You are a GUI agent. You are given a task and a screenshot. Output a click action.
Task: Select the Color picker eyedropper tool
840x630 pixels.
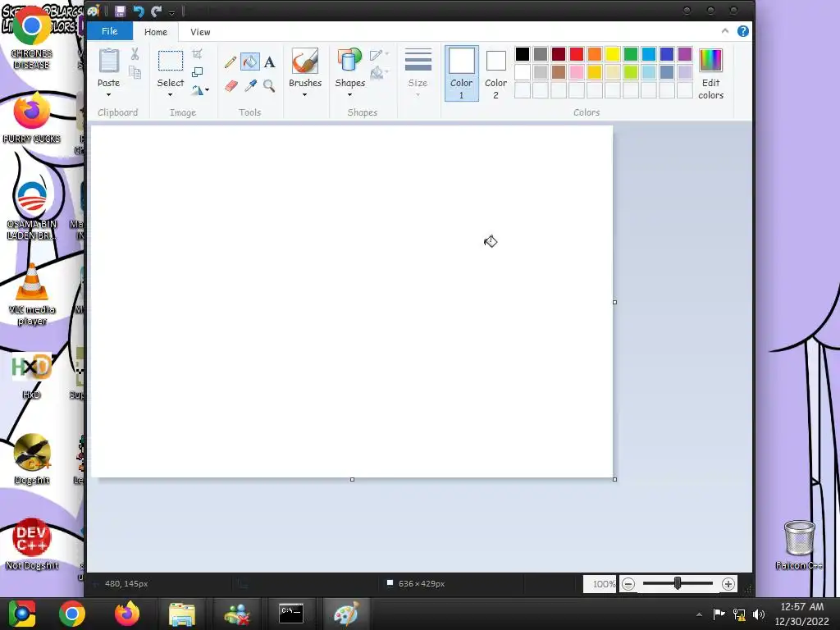(250, 85)
